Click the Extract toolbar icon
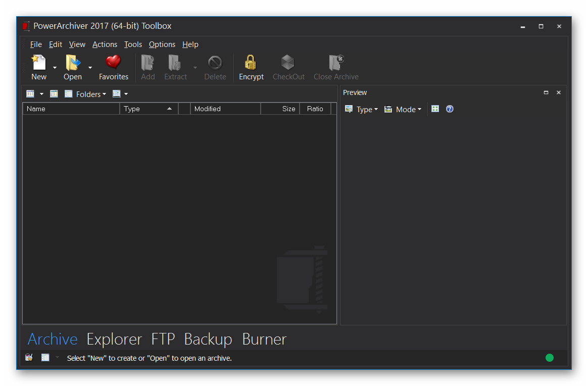The width and height of the screenshot is (588, 386). pyautogui.click(x=174, y=63)
